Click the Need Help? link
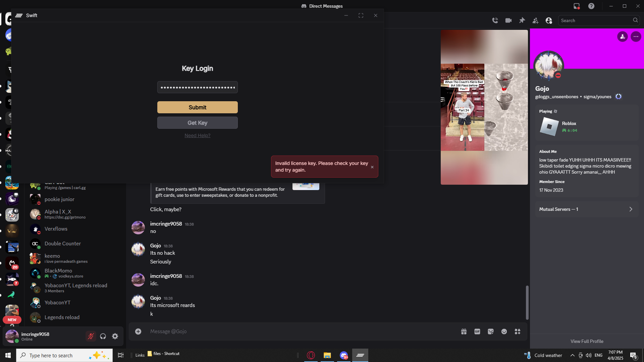 197,135
